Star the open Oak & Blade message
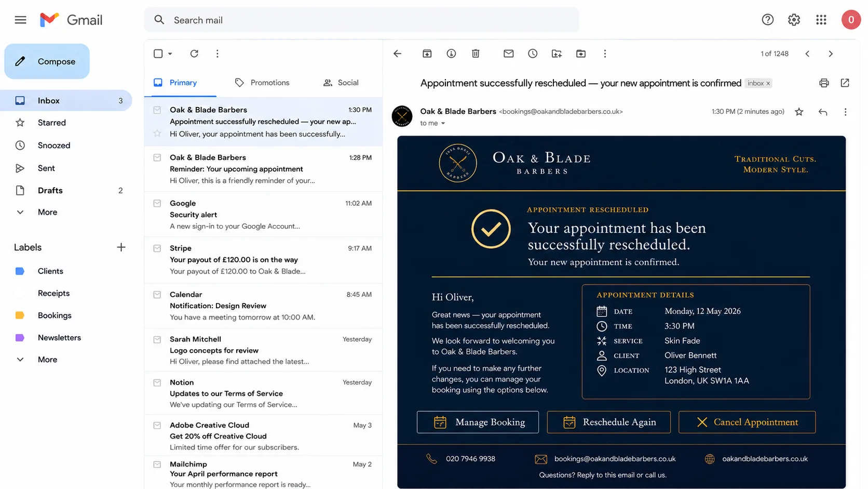868x489 pixels. pos(799,112)
